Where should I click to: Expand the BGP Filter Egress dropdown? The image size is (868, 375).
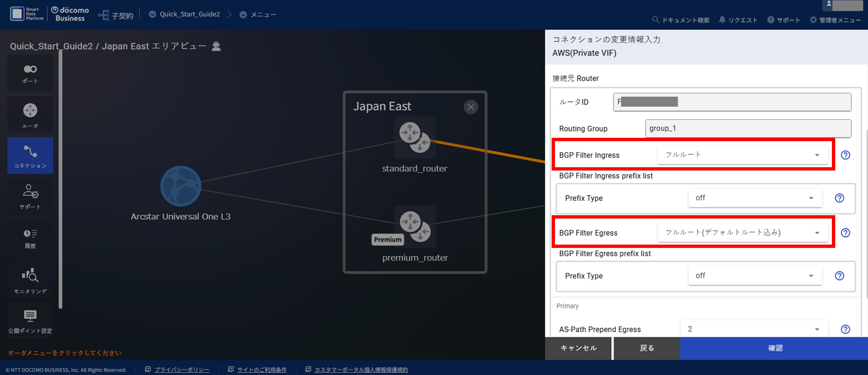coord(742,233)
